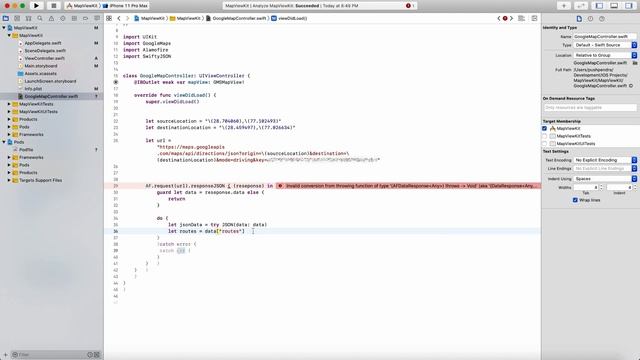This screenshot has height=360, width=640.
Task: Open the Text Encoding dropdown
Action: [x=605, y=160]
